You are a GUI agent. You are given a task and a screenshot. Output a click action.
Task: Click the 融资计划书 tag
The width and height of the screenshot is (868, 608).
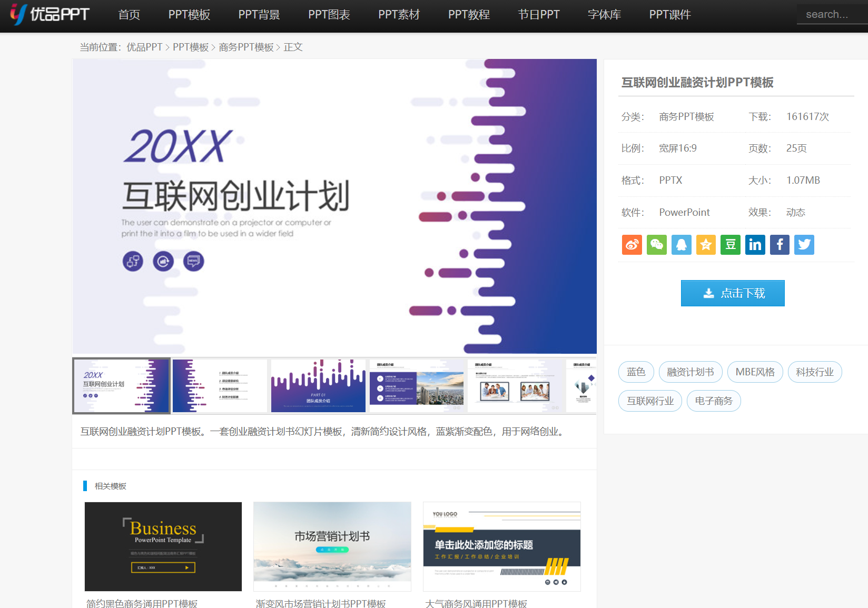click(x=690, y=372)
